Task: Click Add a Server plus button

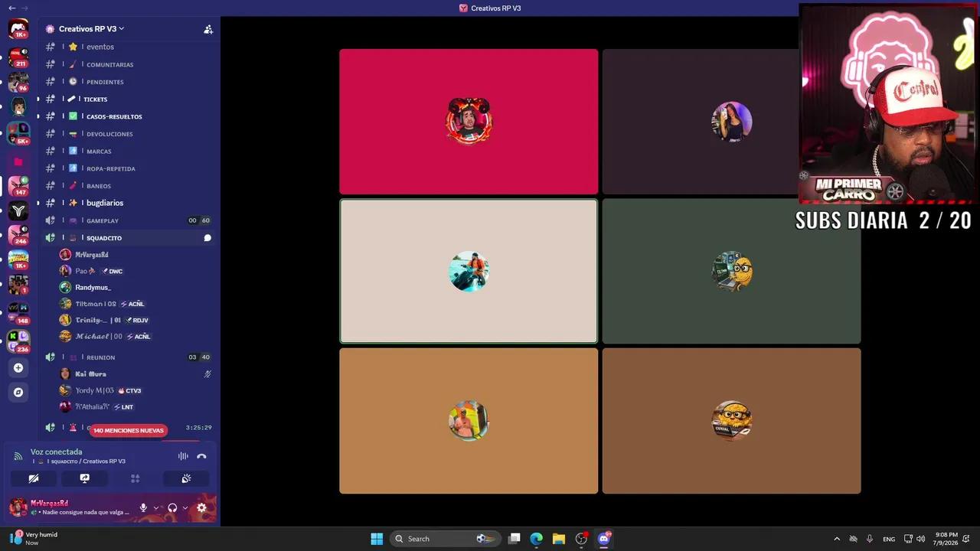Action: pyautogui.click(x=18, y=367)
